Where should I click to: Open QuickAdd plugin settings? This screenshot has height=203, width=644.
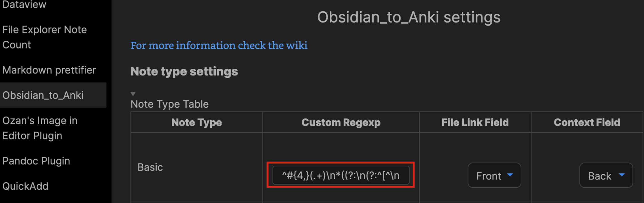(25, 186)
